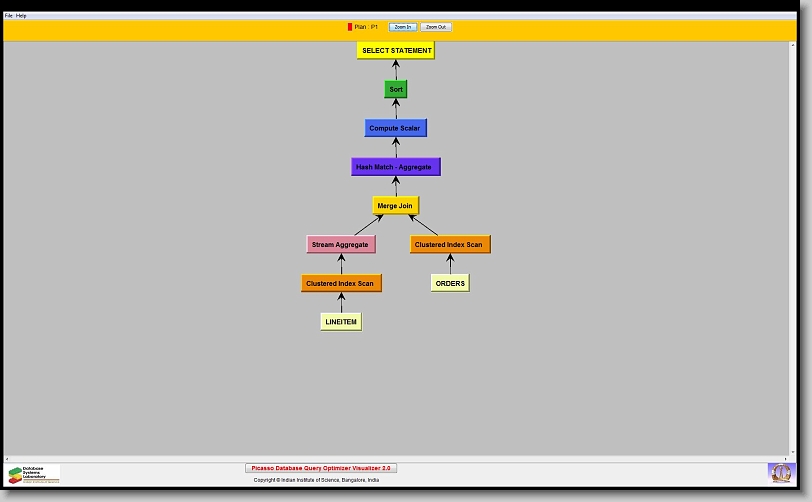Select the Hash Match - Aggregate node
This screenshot has width=812, height=502.
(x=395, y=167)
